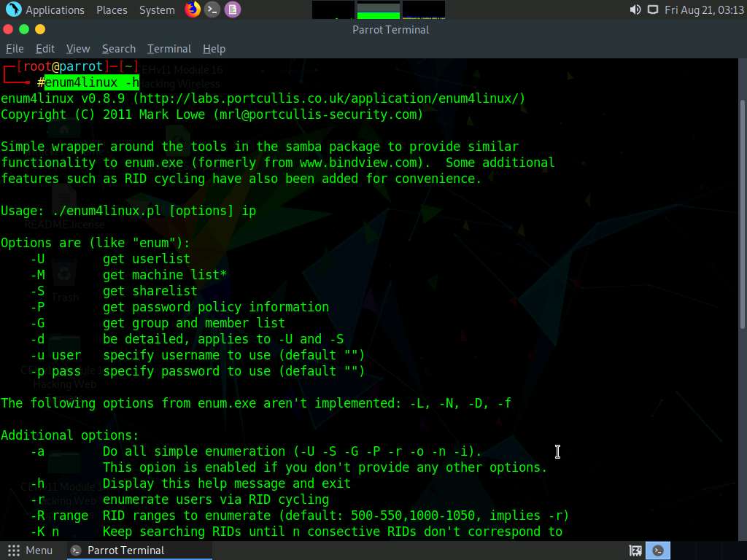Click the green CPU monitor graph applet
This screenshot has height=560, width=747.
tap(379, 10)
